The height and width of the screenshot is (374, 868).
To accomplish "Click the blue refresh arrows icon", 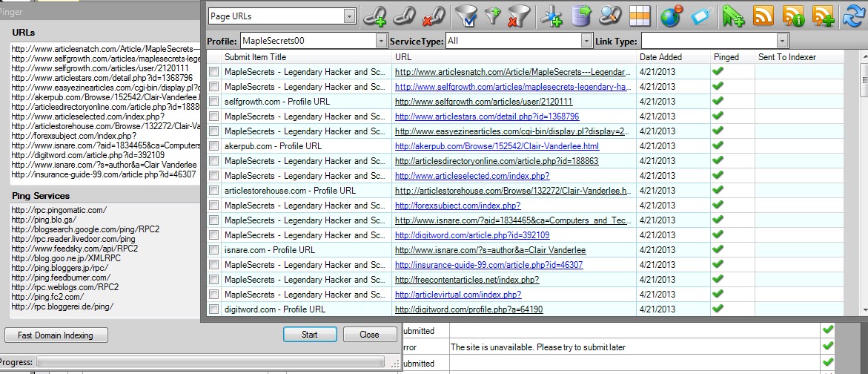I will (853, 16).
